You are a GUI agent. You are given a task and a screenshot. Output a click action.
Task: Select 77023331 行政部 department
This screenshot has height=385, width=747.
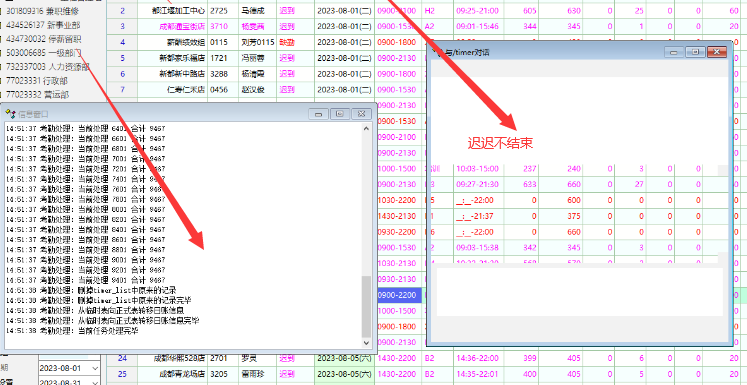pyautogui.click(x=37, y=81)
